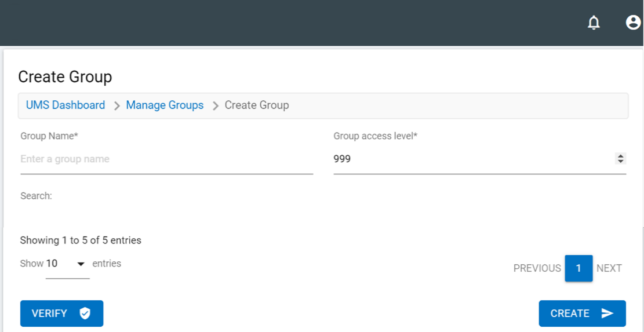
Task: Click the current Create Group breadcrumb
Action: [x=257, y=105]
